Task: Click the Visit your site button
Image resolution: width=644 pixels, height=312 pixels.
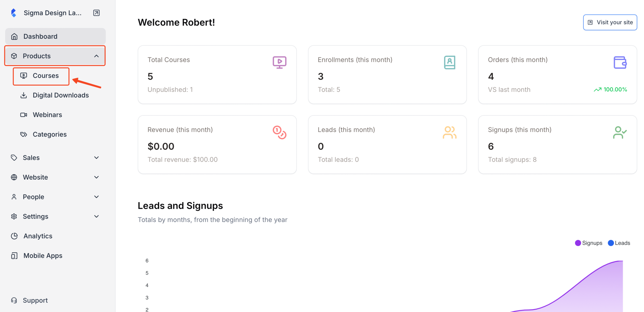Action: (610, 22)
